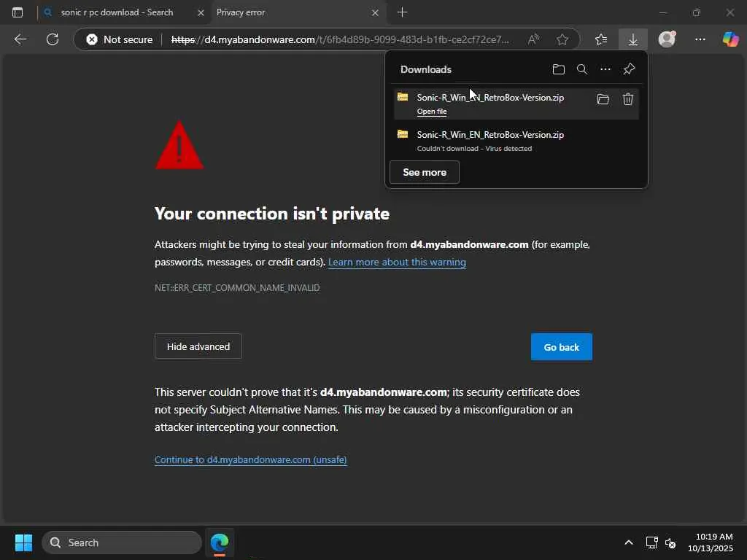
Task: Click the Read aloud icon
Action: click(533, 39)
